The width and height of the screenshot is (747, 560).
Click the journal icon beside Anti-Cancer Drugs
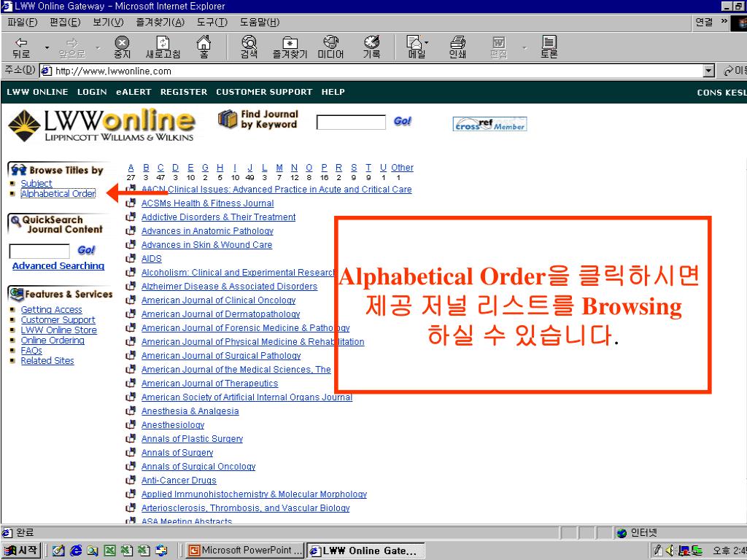(x=131, y=480)
